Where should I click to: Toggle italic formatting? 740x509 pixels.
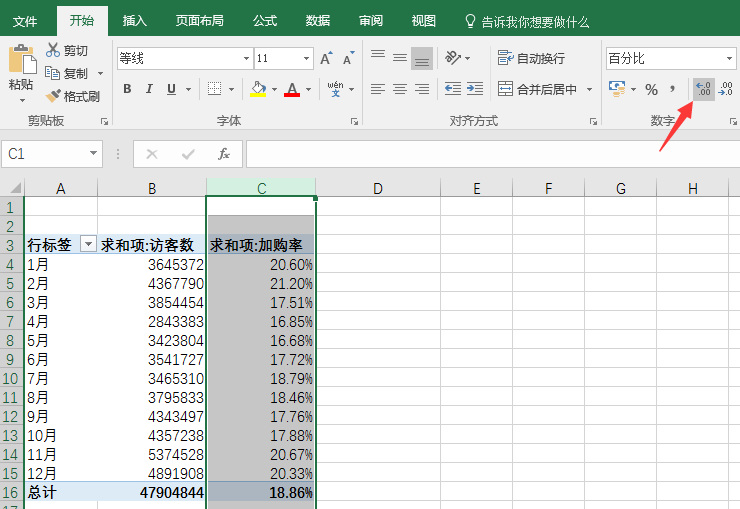pyautogui.click(x=149, y=89)
